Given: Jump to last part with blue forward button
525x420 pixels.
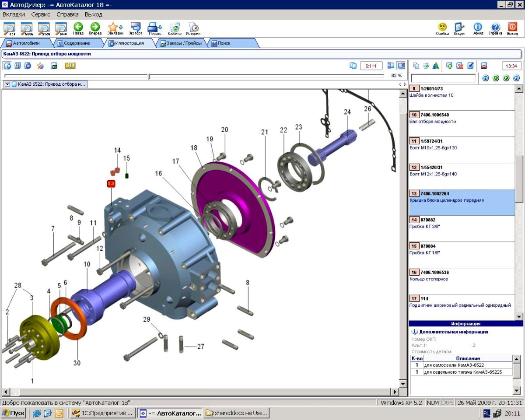Looking at the screenshot, I should pyautogui.click(x=516, y=78).
